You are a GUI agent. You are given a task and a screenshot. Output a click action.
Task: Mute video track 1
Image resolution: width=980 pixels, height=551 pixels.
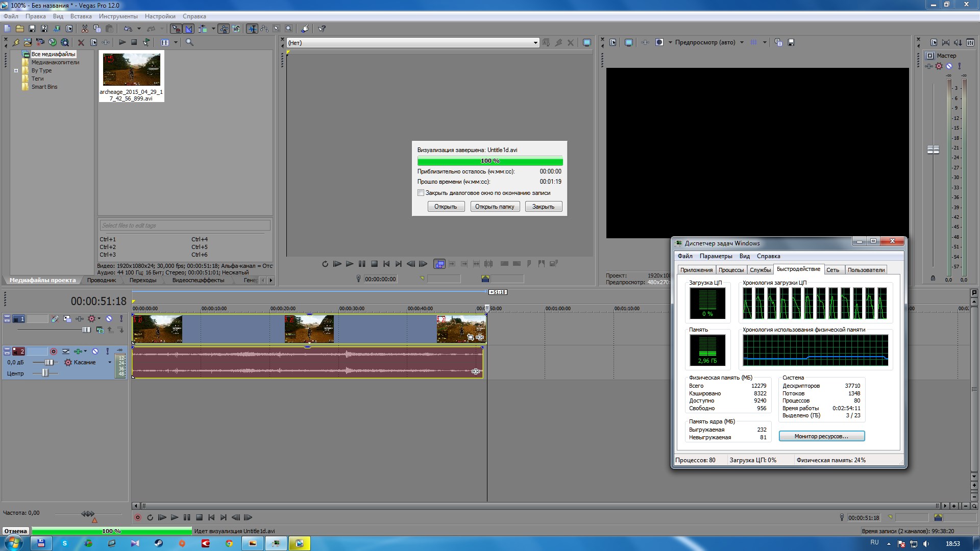tap(109, 319)
